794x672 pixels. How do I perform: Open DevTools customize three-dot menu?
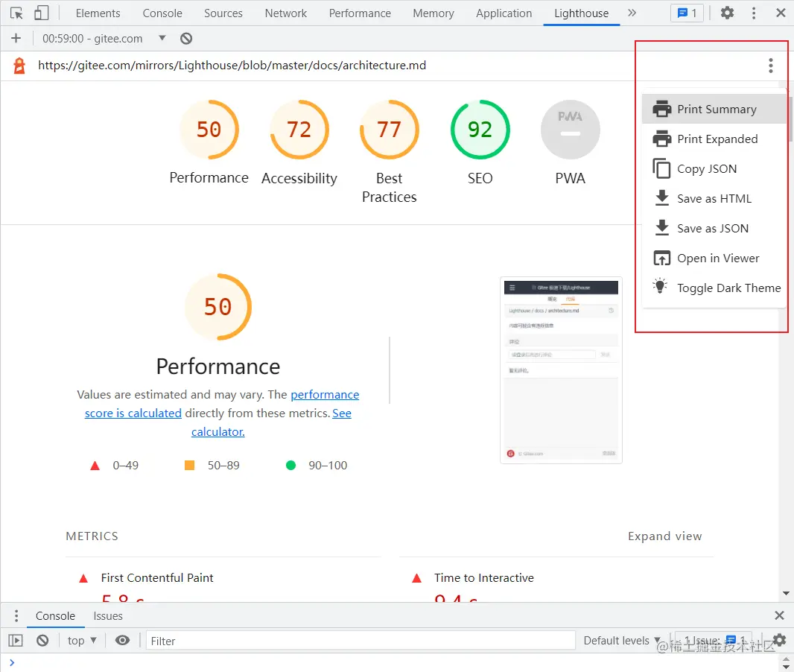coord(754,13)
